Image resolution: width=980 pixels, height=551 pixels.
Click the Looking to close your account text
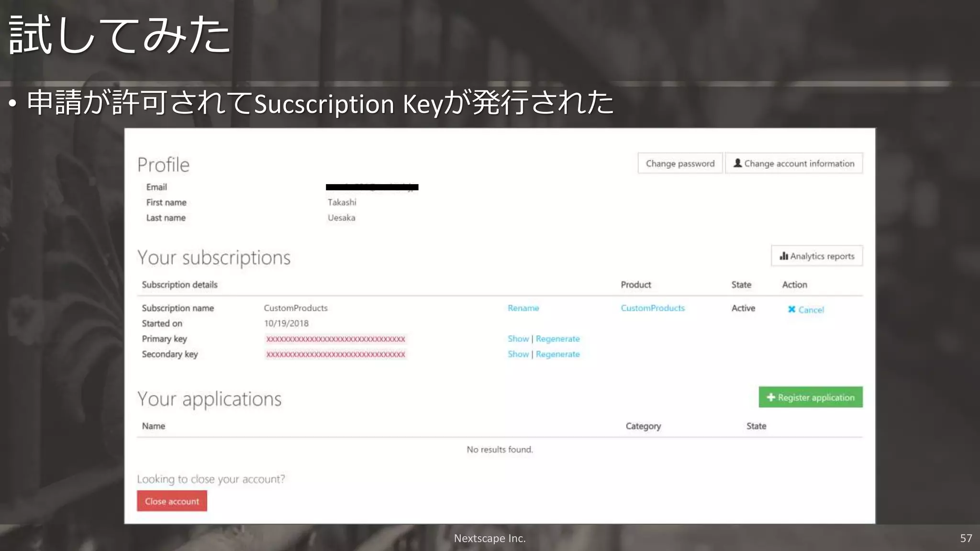click(x=211, y=479)
